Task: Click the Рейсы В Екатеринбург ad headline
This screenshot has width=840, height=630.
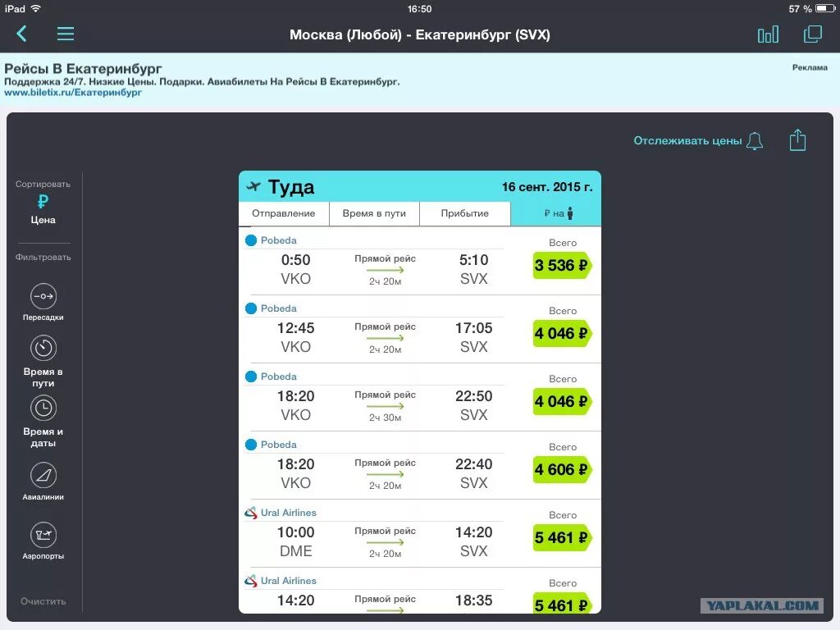Action: pos(83,69)
